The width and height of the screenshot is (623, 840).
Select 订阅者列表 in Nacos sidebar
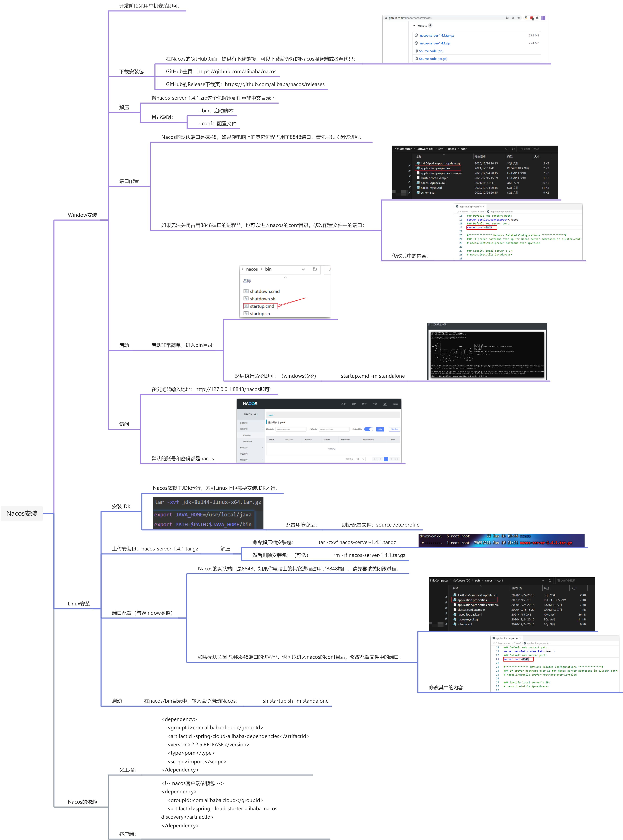click(248, 442)
